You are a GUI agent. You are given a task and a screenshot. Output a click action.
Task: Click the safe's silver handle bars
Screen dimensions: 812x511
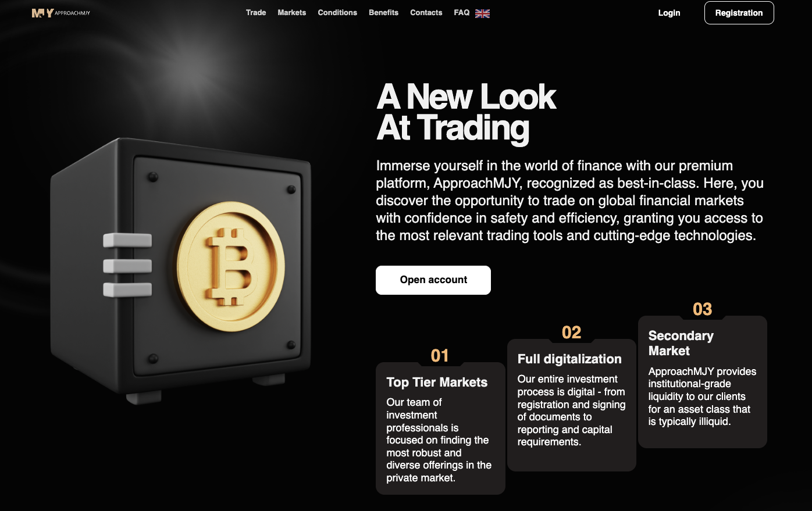pos(127,265)
